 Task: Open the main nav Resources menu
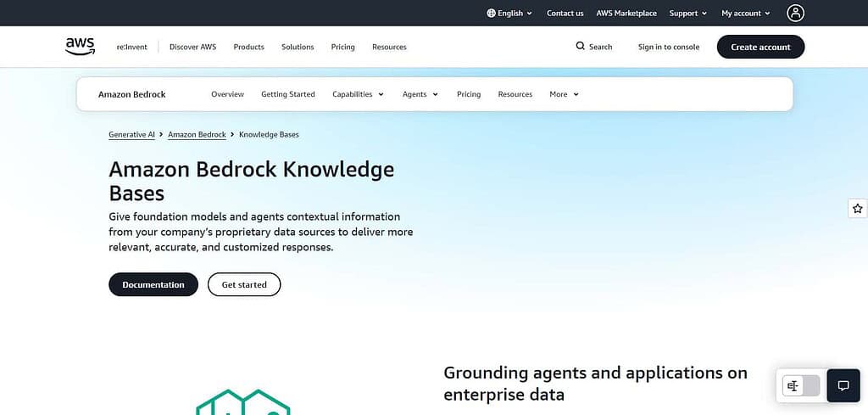pyautogui.click(x=389, y=47)
